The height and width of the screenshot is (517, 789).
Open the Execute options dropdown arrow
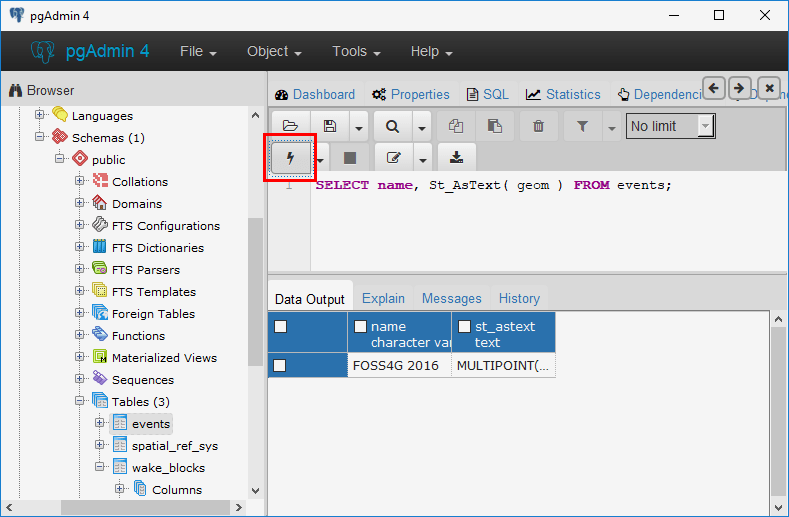click(321, 158)
